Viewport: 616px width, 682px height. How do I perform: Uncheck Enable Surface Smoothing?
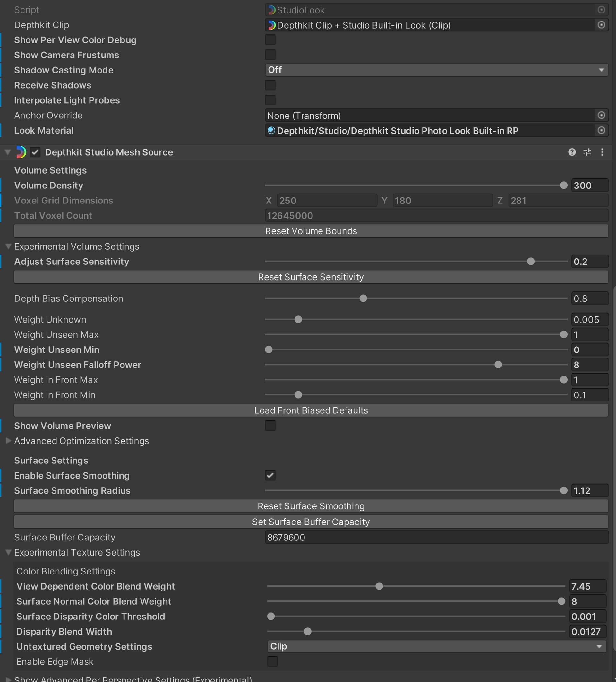[270, 475]
